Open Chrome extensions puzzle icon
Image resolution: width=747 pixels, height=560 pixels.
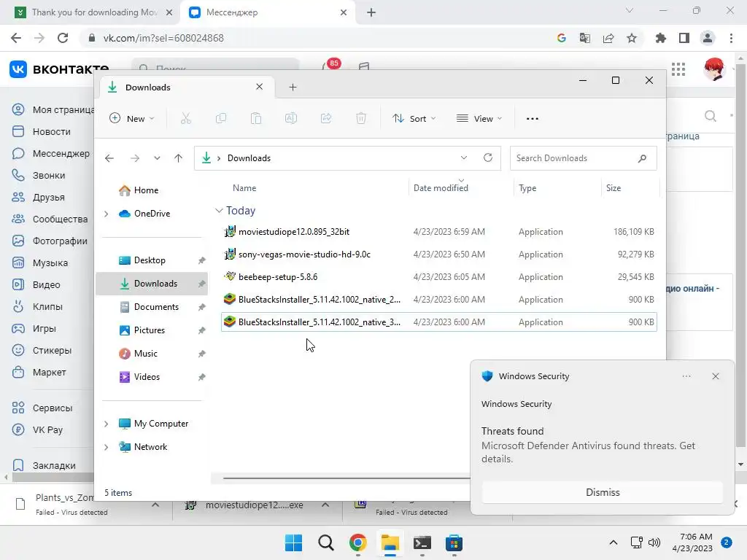661,38
